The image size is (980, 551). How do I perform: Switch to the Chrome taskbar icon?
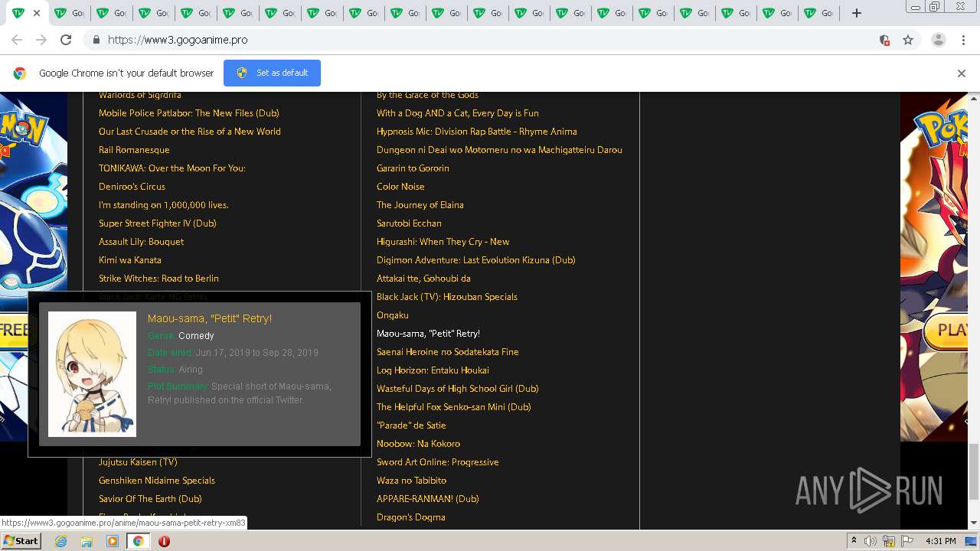coord(138,541)
